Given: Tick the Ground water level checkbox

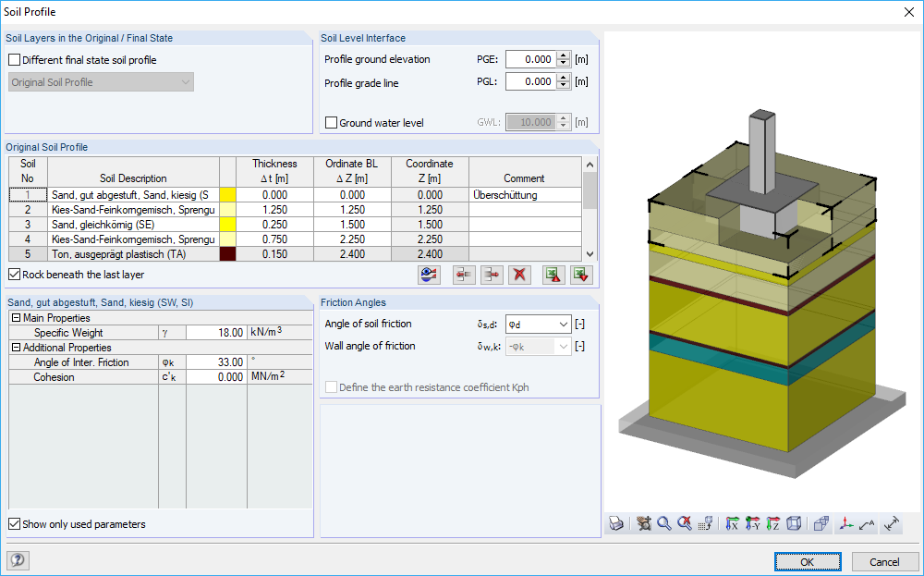Looking at the screenshot, I should pyautogui.click(x=331, y=123).
